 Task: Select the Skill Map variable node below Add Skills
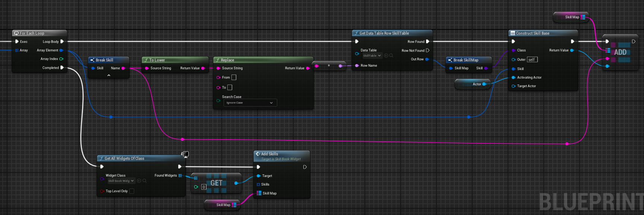[x=222, y=205]
